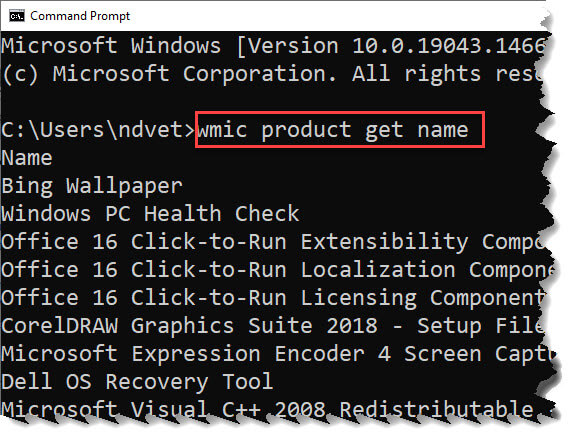Click the Bing Wallpaper entry
The image size is (569, 435).
click(92, 186)
